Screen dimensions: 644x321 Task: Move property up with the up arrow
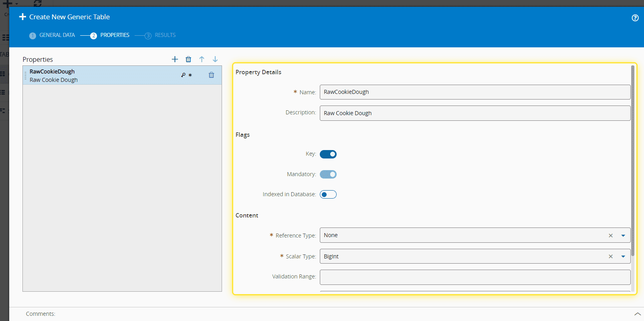pos(202,59)
